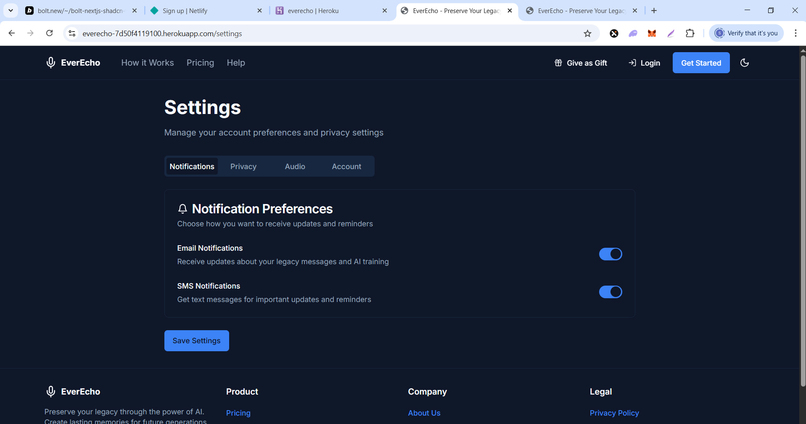Click the purple pen extension icon
This screenshot has width=806, height=424.
coord(671,33)
